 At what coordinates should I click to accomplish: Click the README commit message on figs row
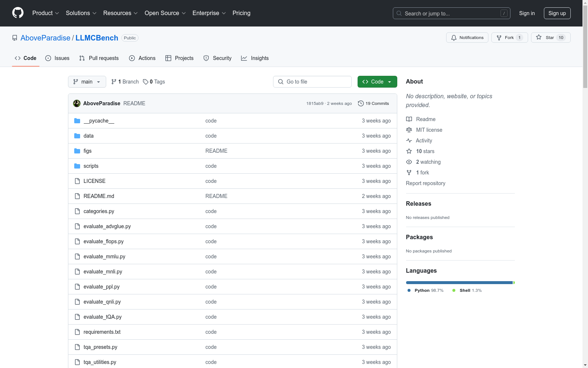coord(216,151)
